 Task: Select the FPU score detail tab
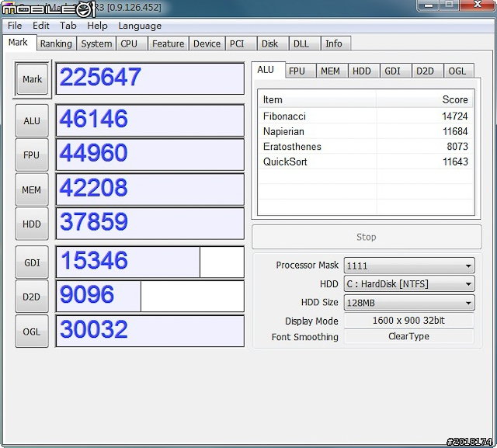point(297,71)
